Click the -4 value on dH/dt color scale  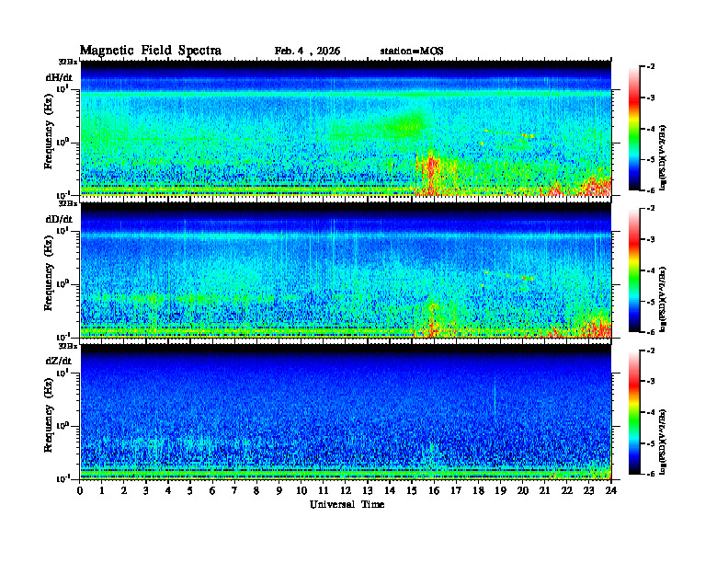pyautogui.click(x=651, y=129)
